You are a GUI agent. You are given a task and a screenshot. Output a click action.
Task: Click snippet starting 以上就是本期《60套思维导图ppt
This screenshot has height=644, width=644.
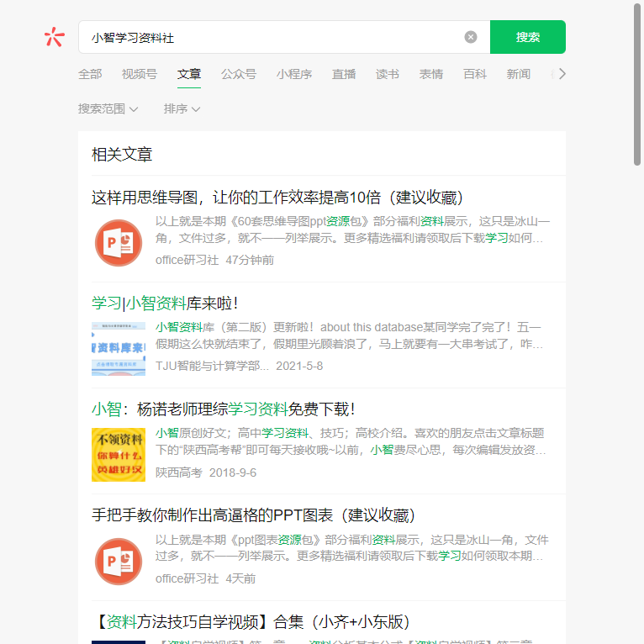tap(352, 230)
